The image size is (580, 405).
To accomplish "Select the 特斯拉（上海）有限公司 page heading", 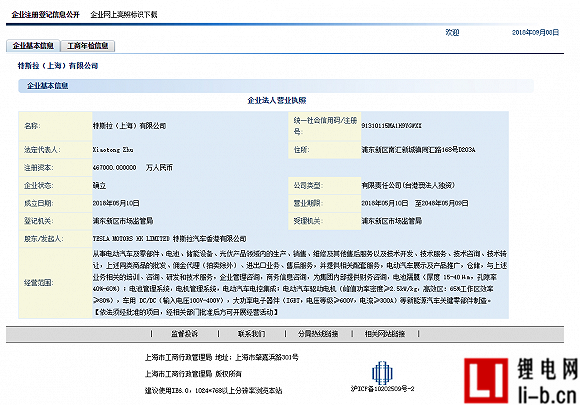I will (x=58, y=66).
